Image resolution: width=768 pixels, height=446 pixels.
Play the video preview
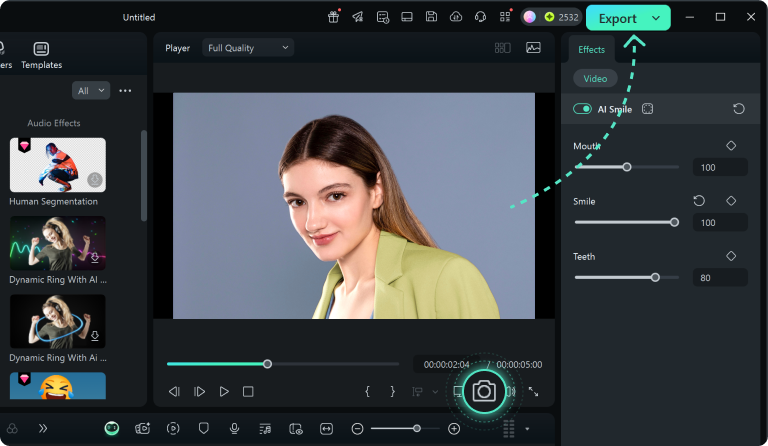point(224,392)
